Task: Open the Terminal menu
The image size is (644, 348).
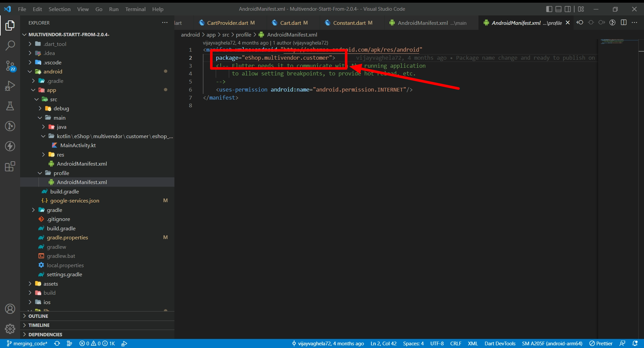Action: (135, 9)
